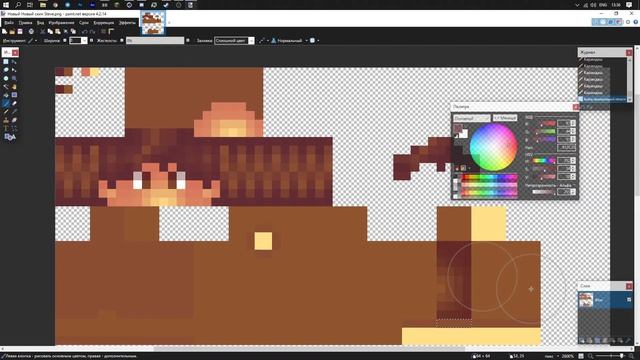Screen dimensions: 640x360
Task: Click the Hex color input field
Action: 566,147
